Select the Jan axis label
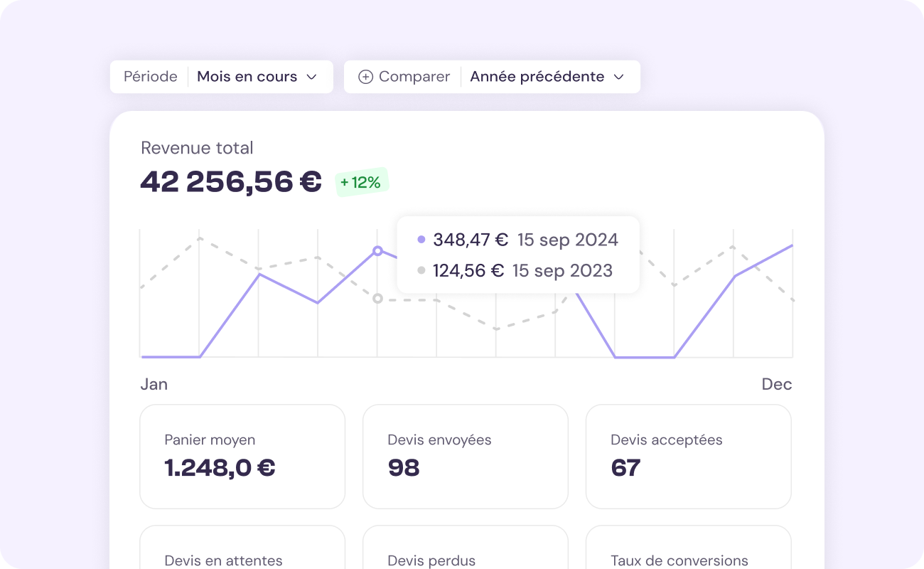Image resolution: width=924 pixels, height=569 pixels. coord(154,384)
